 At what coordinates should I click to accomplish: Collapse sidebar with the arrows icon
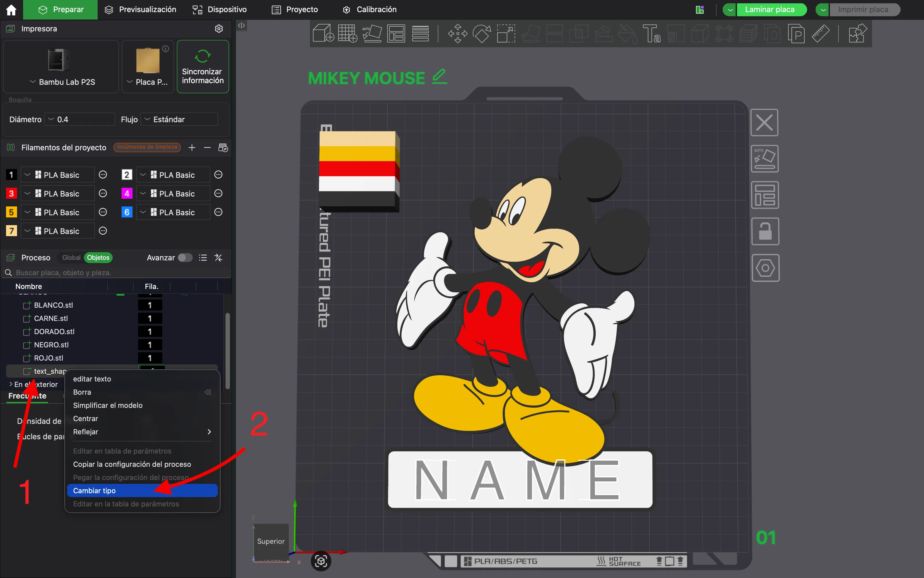click(x=241, y=26)
